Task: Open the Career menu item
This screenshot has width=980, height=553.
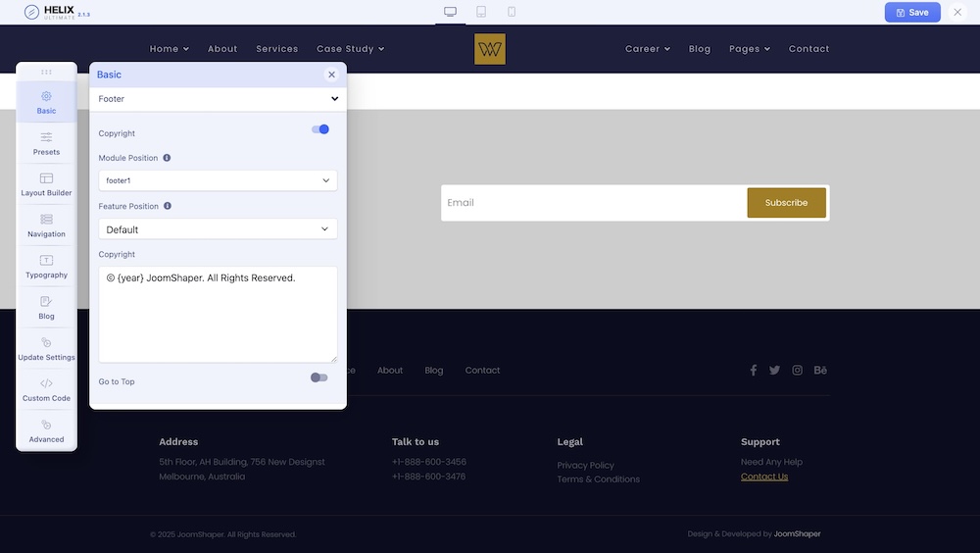Action: click(x=647, y=49)
